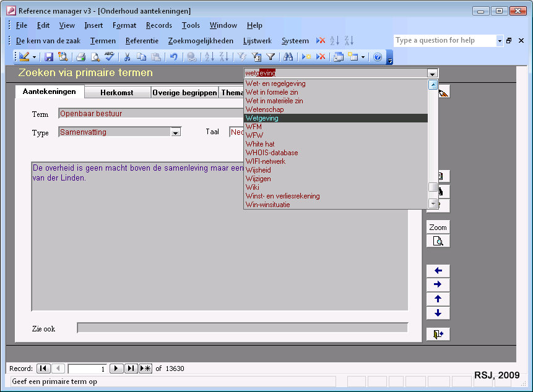Click the blue down arrow button
533x392 pixels.
tap(438, 313)
